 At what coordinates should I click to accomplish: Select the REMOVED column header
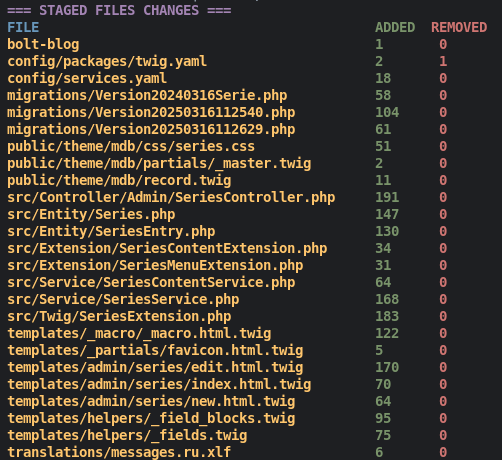pyautogui.click(x=459, y=28)
